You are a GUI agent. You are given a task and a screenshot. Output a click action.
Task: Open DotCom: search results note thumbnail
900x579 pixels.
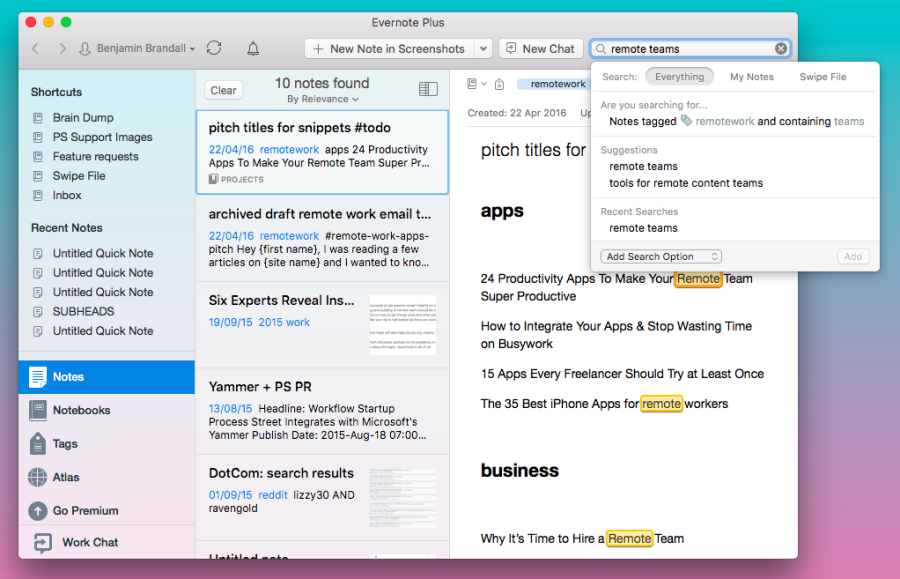point(402,498)
